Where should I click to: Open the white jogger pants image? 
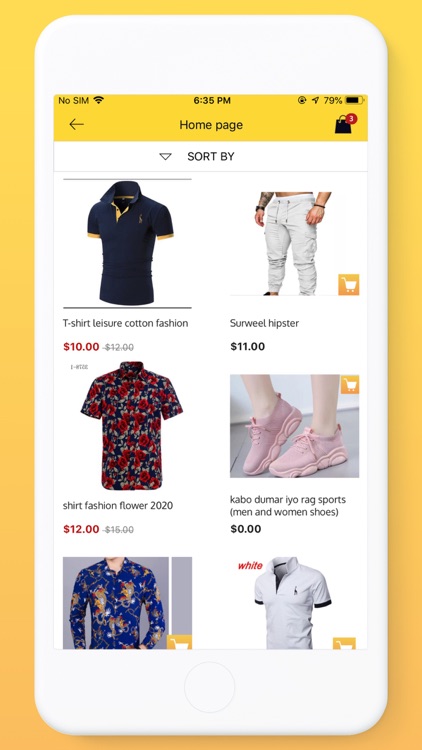pos(294,243)
